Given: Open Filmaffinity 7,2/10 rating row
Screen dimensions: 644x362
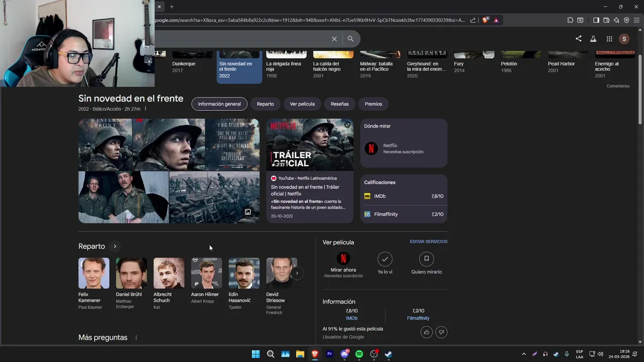Looking at the screenshot, I should pyautogui.click(x=404, y=214).
